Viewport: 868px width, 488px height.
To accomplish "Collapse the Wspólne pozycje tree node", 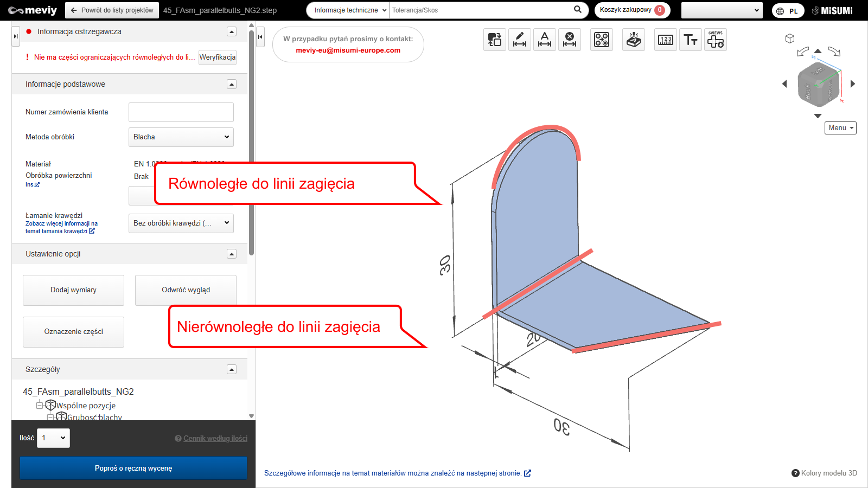I will click(x=39, y=406).
